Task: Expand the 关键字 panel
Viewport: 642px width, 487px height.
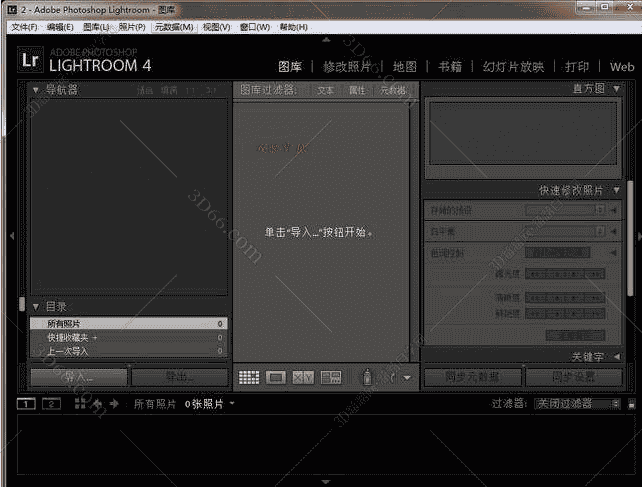Action: pos(617,357)
